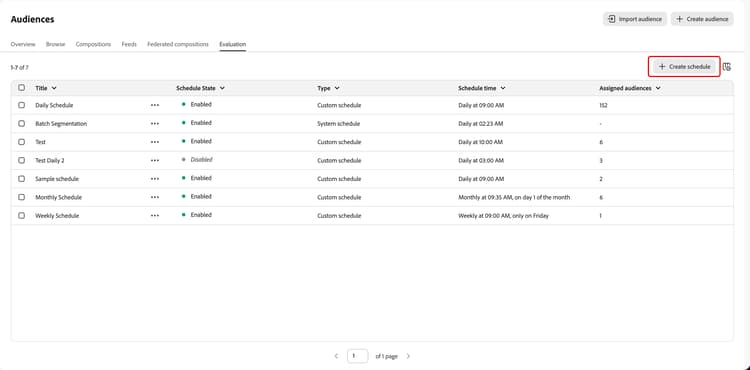Switch to the Browse tab

click(x=55, y=44)
